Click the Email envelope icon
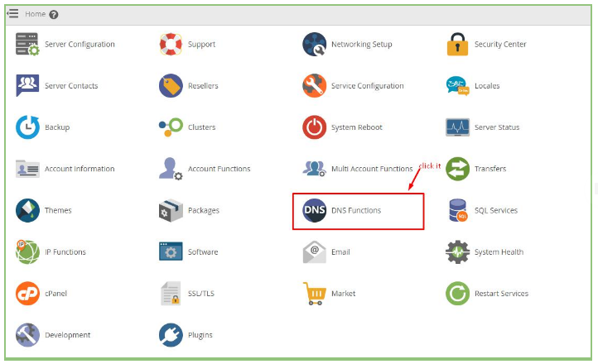Viewport: 598px width, 364px height. [314, 251]
